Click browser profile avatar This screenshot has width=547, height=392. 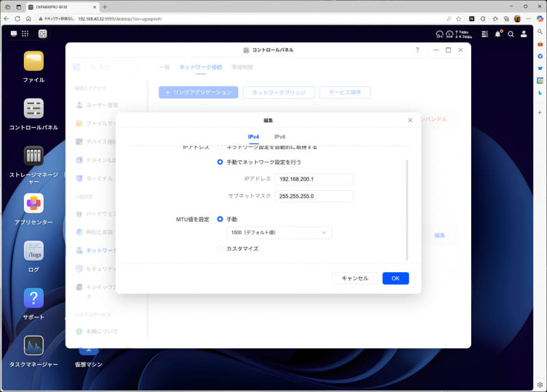pyautogui.click(x=518, y=19)
